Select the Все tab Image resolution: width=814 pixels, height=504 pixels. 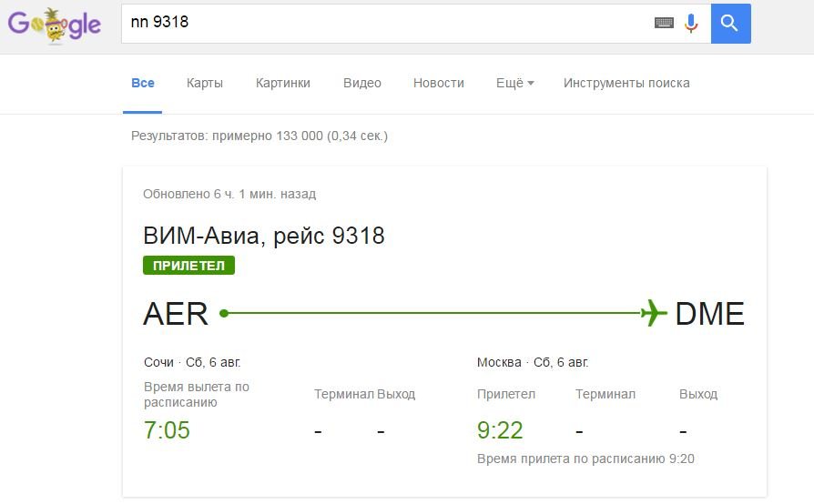[x=143, y=83]
